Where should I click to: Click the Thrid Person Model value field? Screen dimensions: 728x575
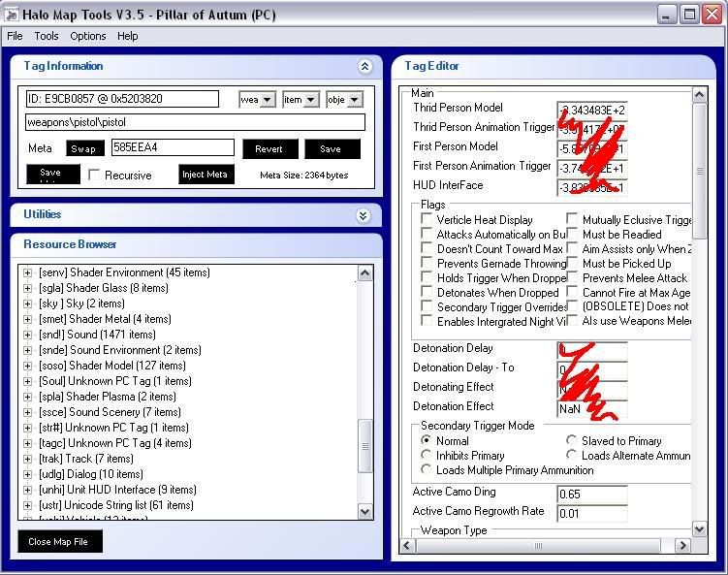pyautogui.click(x=592, y=111)
